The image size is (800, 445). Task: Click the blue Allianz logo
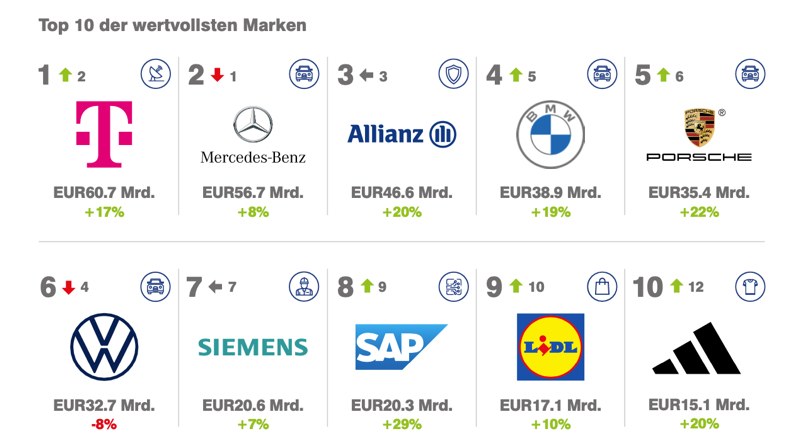[401, 134]
